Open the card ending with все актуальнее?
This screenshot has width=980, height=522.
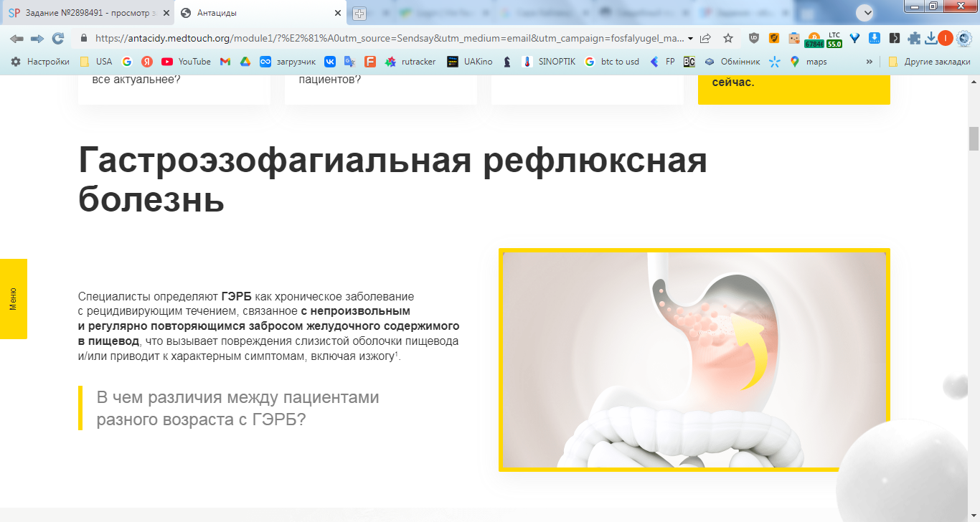[x=174, y=90]
